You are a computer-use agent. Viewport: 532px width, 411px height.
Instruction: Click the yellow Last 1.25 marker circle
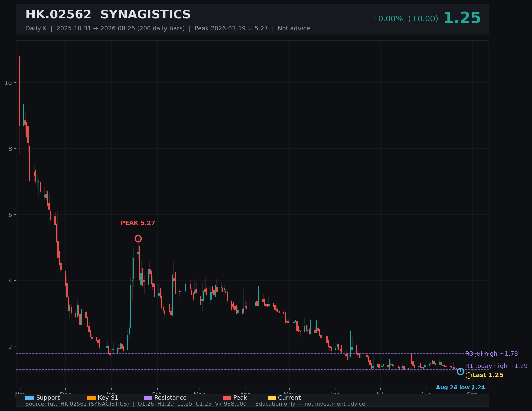(469, 375)
